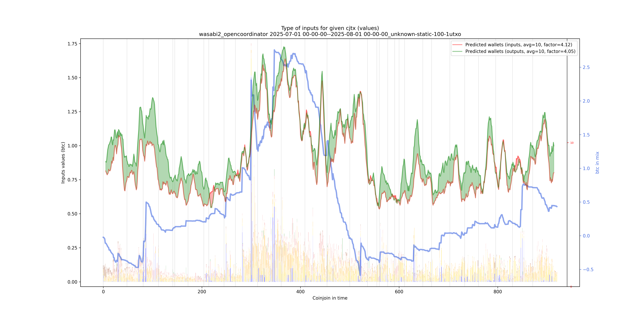Click right blue axis tick label 0.5
This screenshot has width=644, height=322.
tap(586, 202)
